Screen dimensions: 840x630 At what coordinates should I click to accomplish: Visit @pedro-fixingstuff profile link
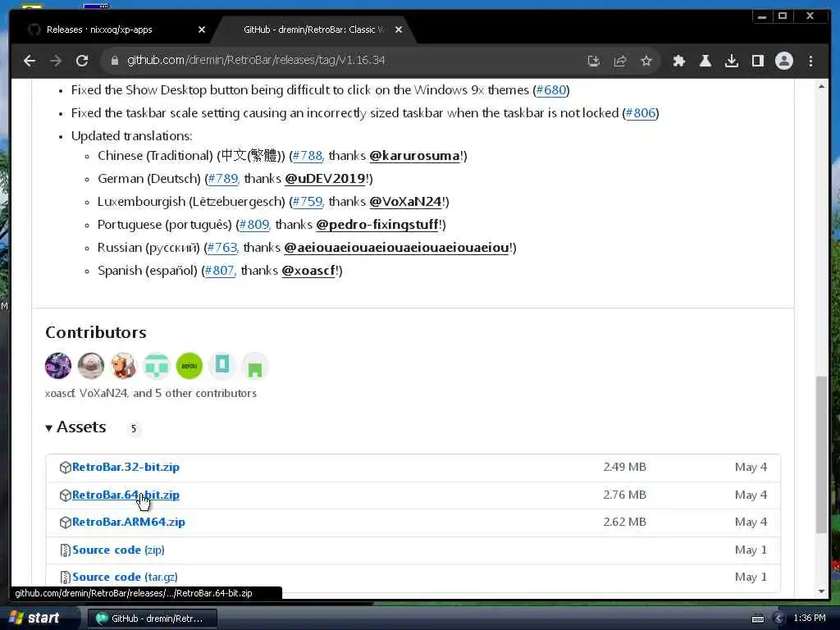pos(377,225)
